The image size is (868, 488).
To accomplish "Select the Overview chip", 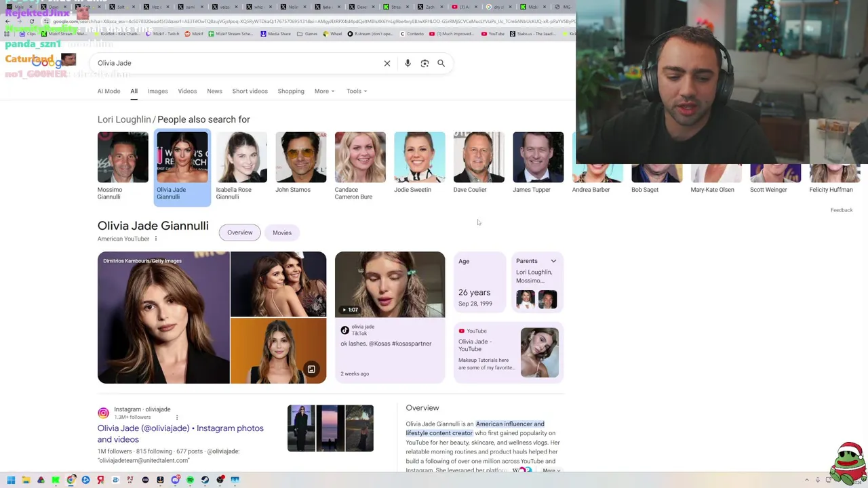I will (239, 232).
